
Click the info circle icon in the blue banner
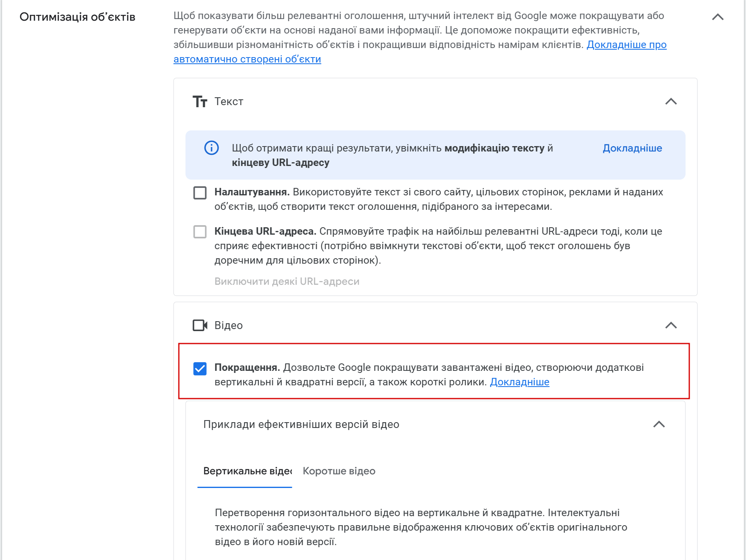(x=212, y=148)
